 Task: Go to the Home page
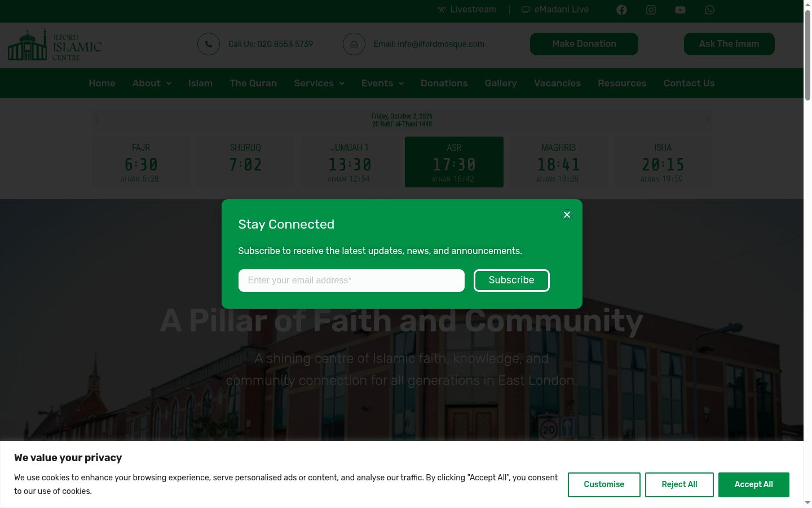(x=102, y=84)
